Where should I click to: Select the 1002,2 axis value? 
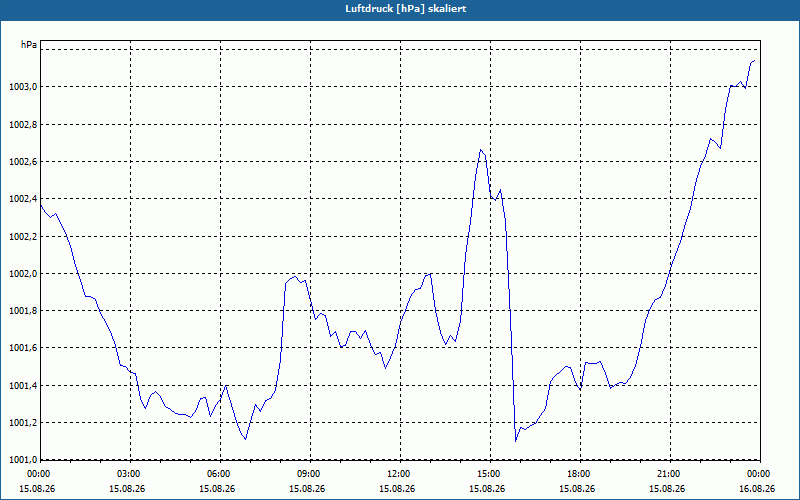23,237
